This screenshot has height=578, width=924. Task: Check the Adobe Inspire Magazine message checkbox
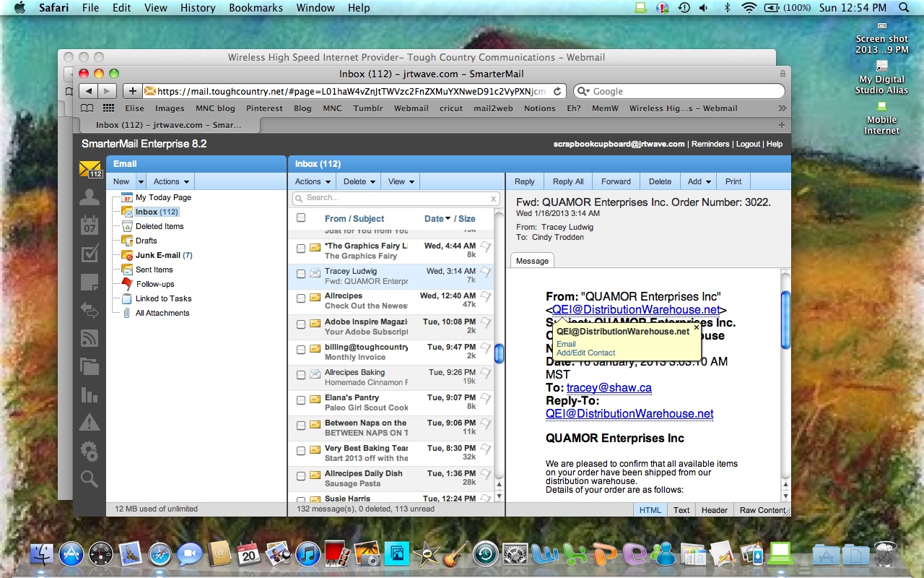click(x=301, y=324)
